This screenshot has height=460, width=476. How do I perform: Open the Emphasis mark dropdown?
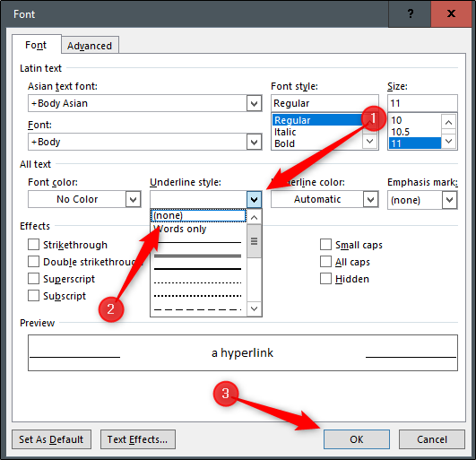[449, 200]
